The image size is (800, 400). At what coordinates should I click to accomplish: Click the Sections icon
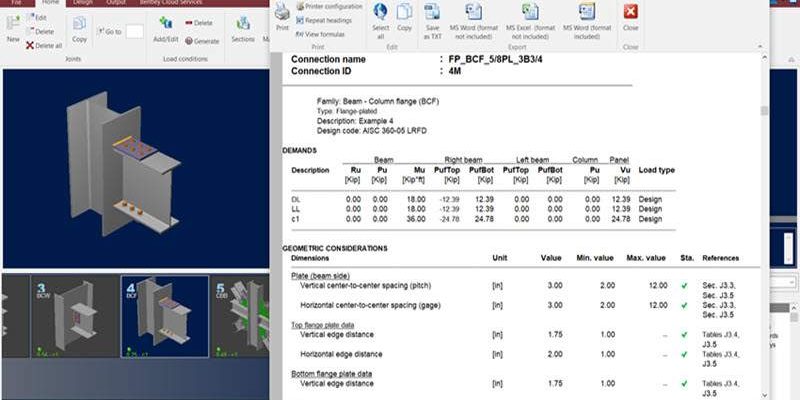coord(243,29)
